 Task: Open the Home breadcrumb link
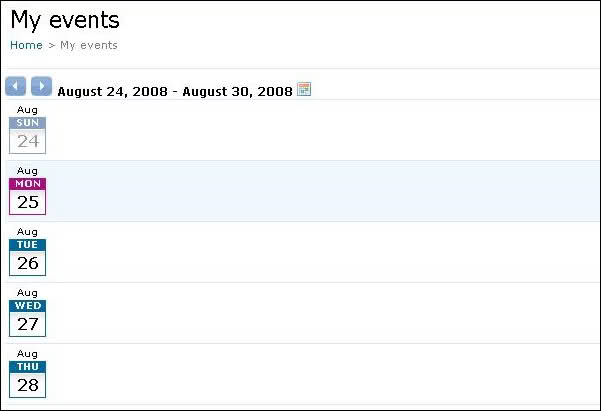pyautogui.click(x=26, y=45)
